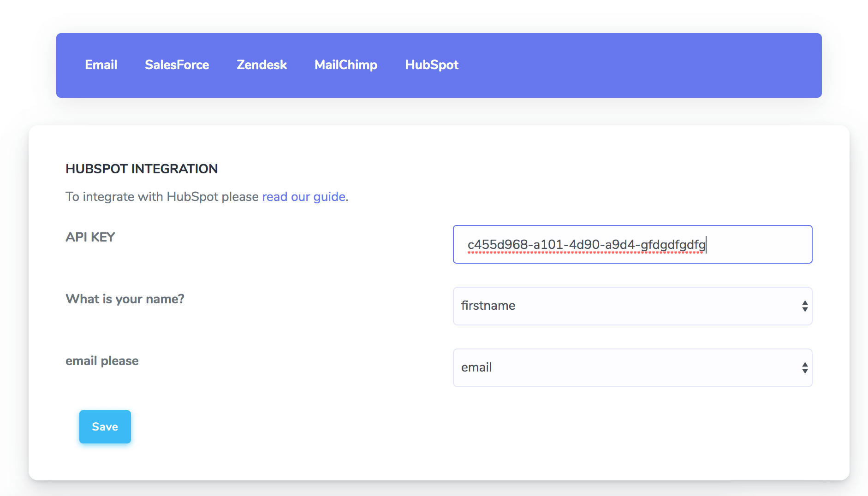Click the 'email please' label

pos(102,361)
